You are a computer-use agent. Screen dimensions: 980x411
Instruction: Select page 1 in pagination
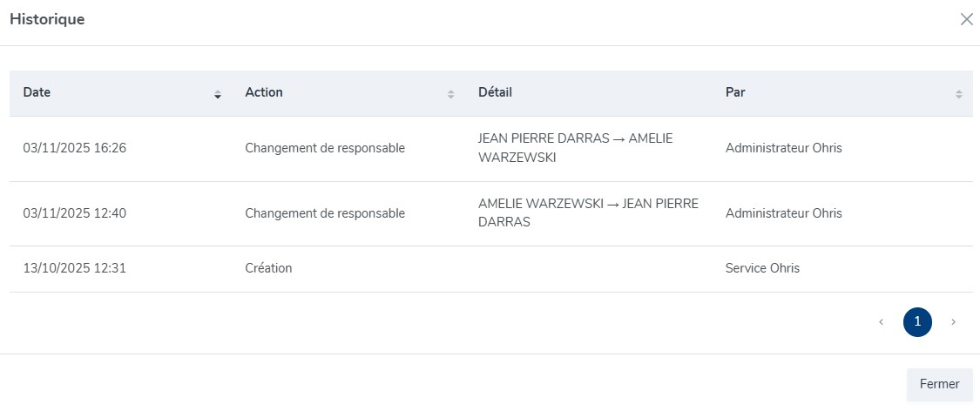[x=917, y=322]
